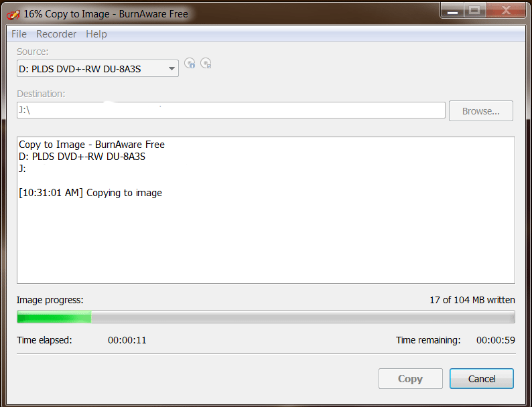Select the D: PLDS DVD+-RW source text
This screenshot has width=532, height=407.
(x=80, y=69)
